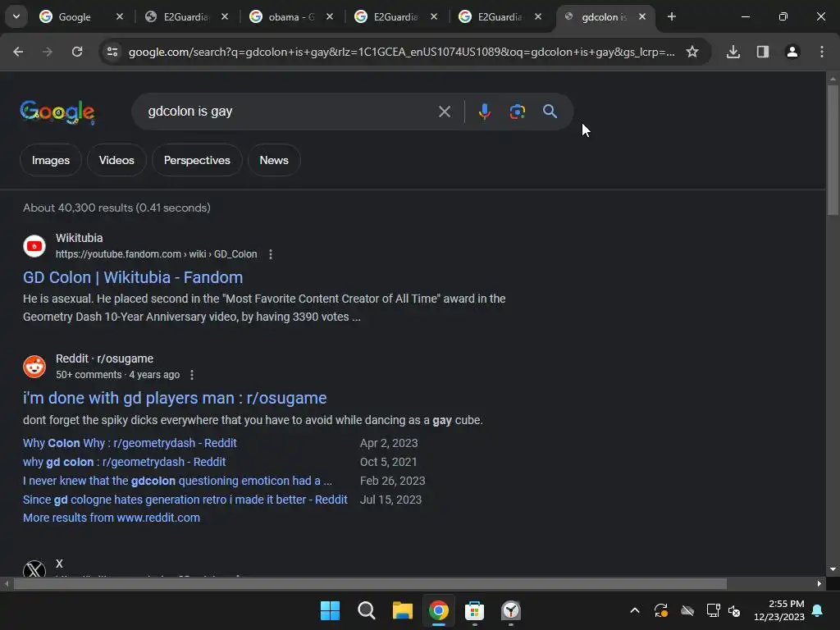Click the OneDrive cloud tray icon

click(687, 610)
